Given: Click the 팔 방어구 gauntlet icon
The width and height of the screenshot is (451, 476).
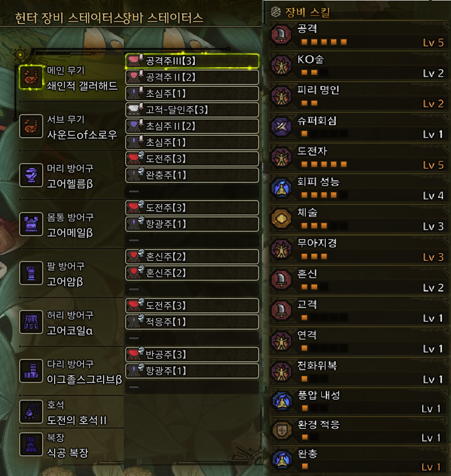Looking at the screenshot, I should click(x=31, y=273).
